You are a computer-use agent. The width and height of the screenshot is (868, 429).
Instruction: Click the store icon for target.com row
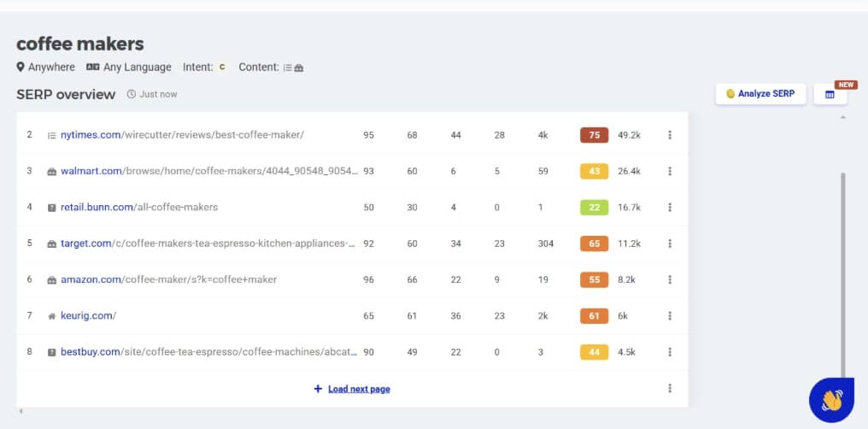[51, 244]
